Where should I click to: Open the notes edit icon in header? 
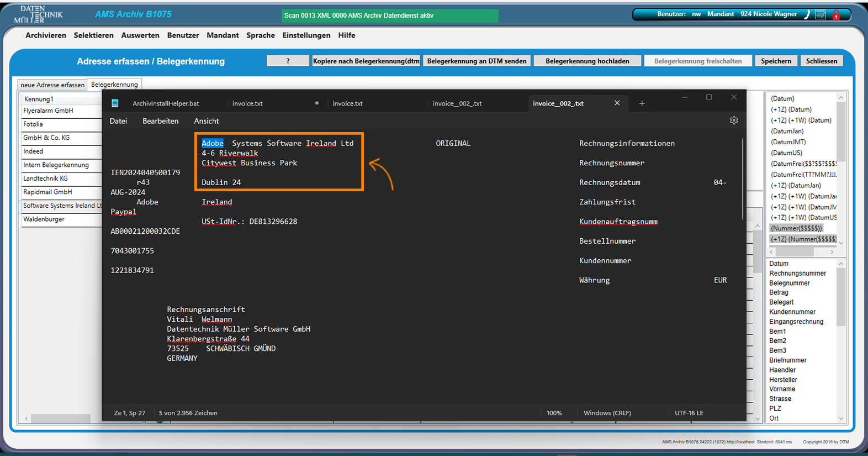click(821, 15)
